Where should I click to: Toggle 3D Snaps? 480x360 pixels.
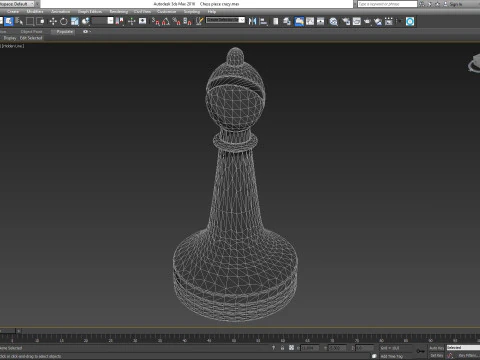(155, 21)
